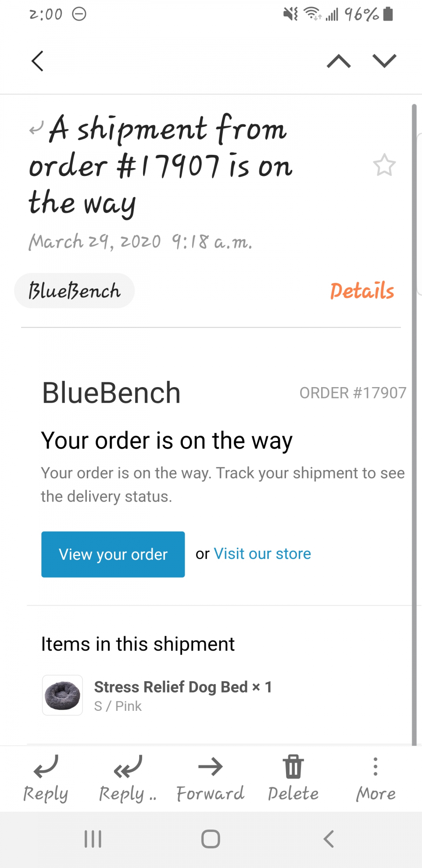Tap the Stress Relief Dog Bed item name
This screenshot has height=868, width=422.
click(171, 687)
